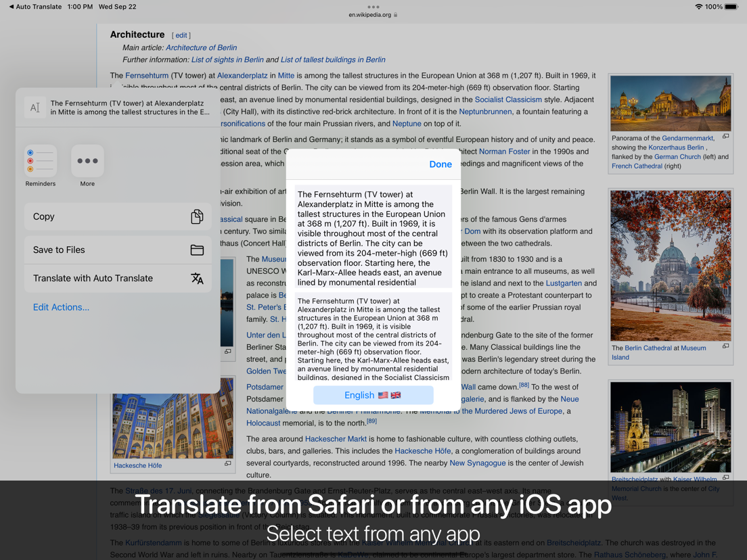
Task: Follow the Hackesche Höfe text link in paragraph
Action: click(x=423, y=451)
